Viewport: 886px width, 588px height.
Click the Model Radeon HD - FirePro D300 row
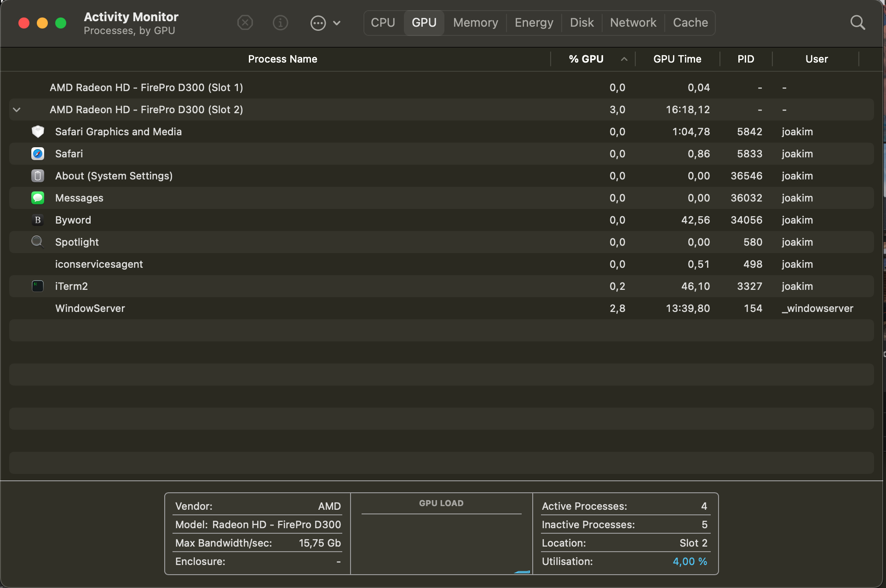(x=258, y=525)
